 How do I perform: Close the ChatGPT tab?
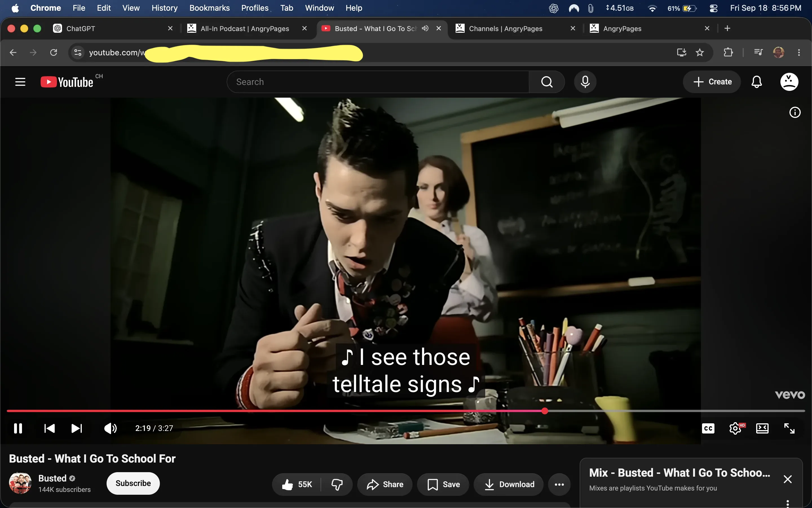click(x=170, y=28)
